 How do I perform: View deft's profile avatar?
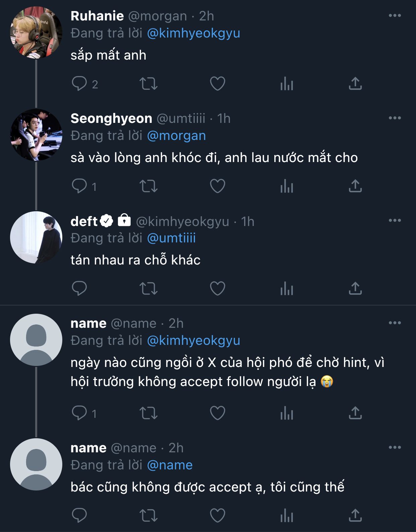[x=36, y=237]
